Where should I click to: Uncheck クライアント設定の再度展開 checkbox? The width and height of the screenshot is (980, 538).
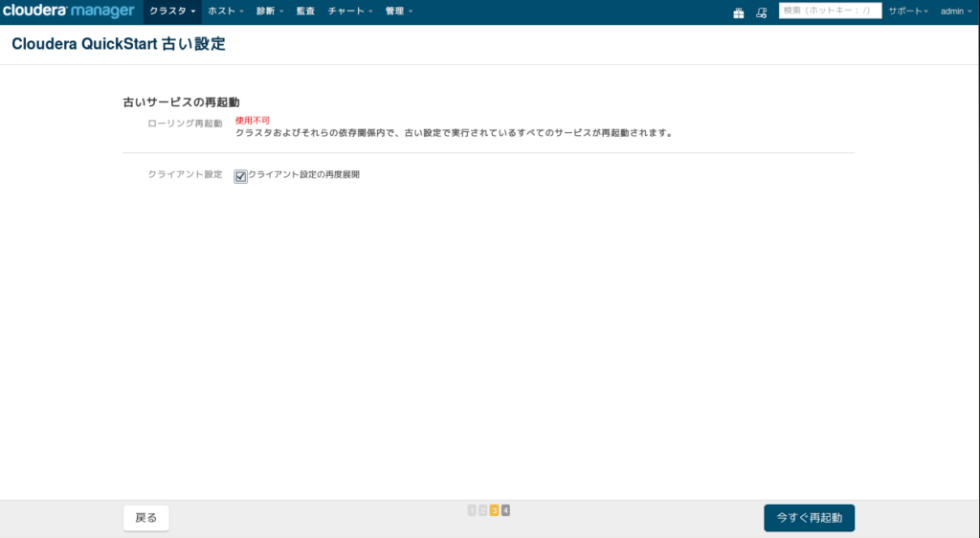pos(240,176)
